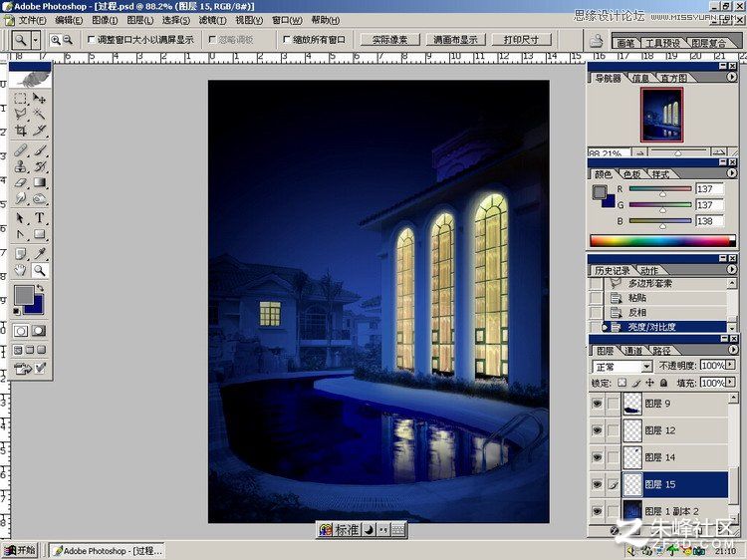Select the Hand tool
The image size is (747, 560).
pos(20,270)
